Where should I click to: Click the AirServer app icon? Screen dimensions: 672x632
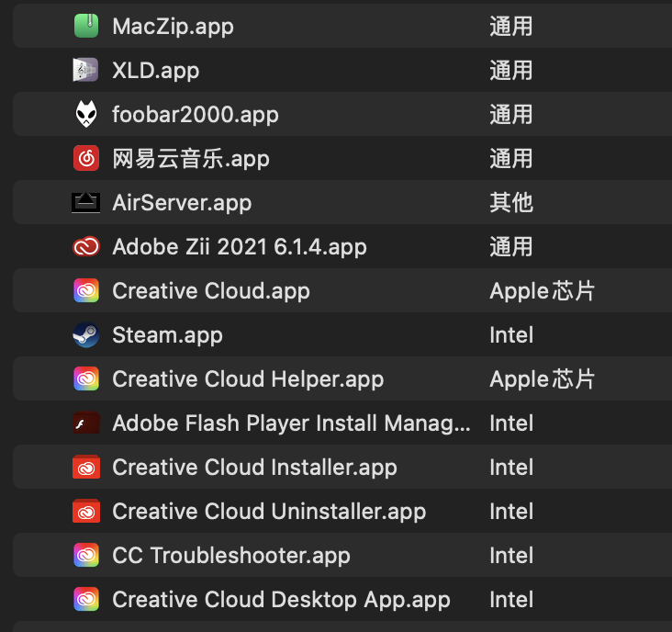click(85, 203)
